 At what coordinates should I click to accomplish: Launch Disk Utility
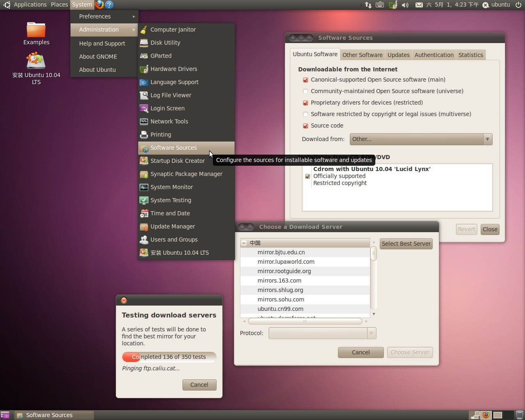pos(186,43)
